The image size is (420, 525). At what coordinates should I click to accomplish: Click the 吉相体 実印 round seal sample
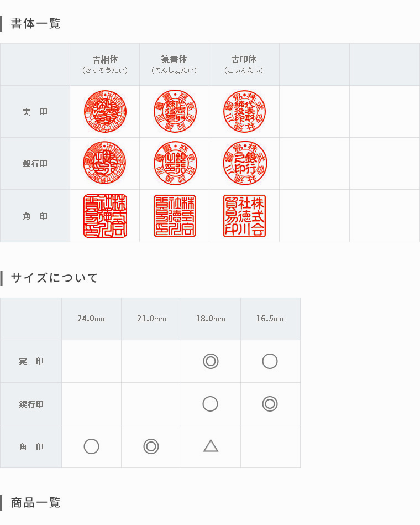(105, 111)
